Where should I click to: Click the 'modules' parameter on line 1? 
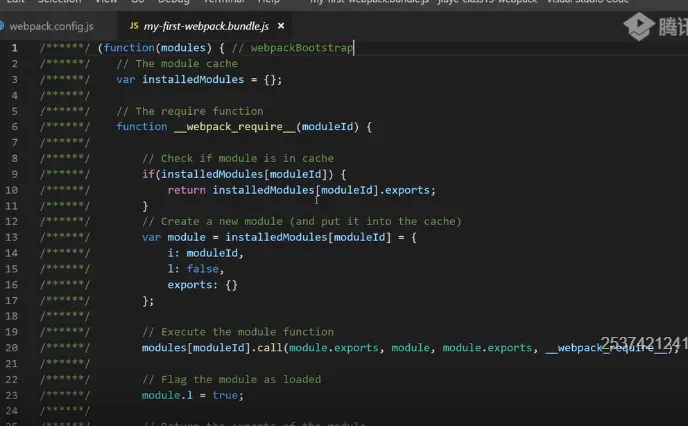point(183,48)
